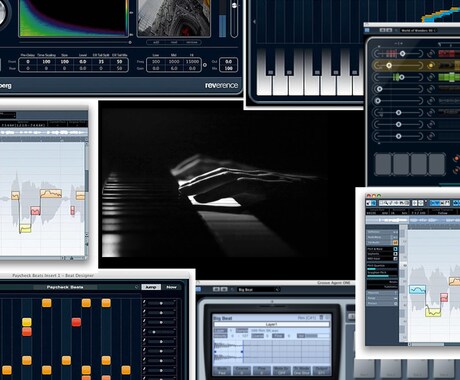
Task: Toggle the yellow step in Beat Designer grid
Action: 27,322
